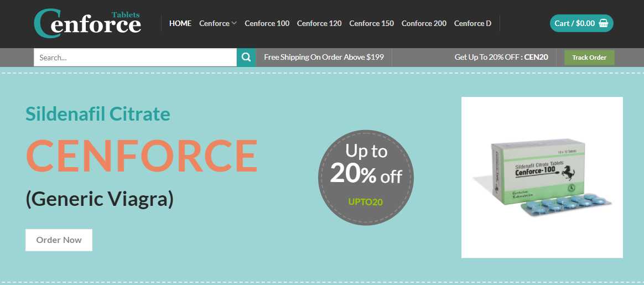Click the Free Shipping On Order notice
The image size is (644, 285).
click(324, 58)
